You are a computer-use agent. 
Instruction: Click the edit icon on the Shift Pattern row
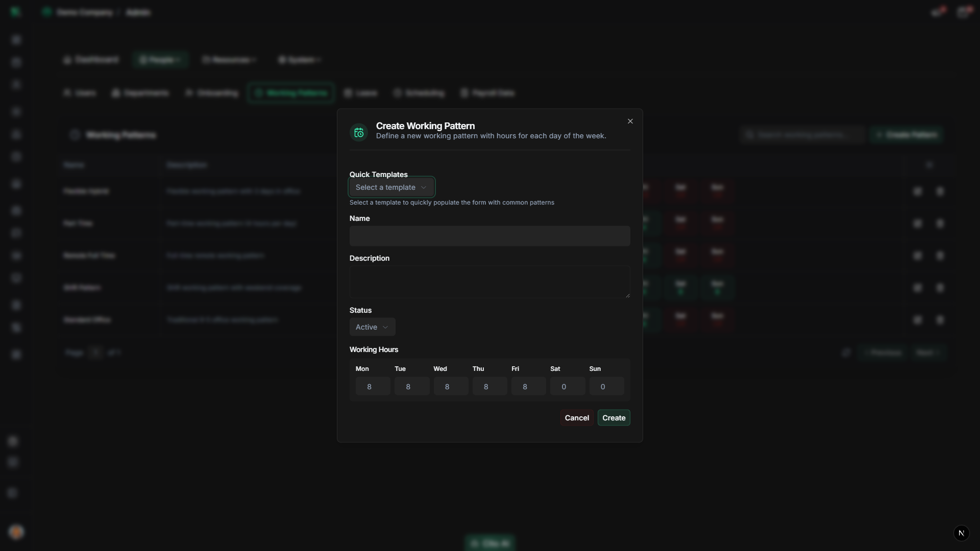pyautogui.click(x=917, y=287)
